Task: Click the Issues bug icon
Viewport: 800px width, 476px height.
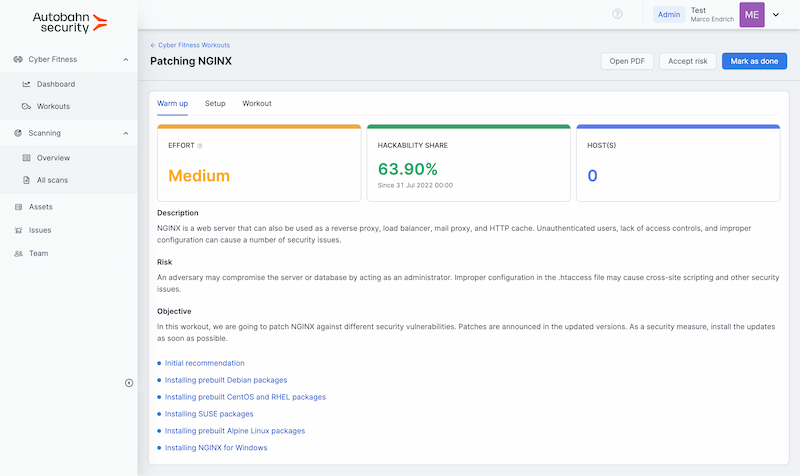Action: [19, 230]
